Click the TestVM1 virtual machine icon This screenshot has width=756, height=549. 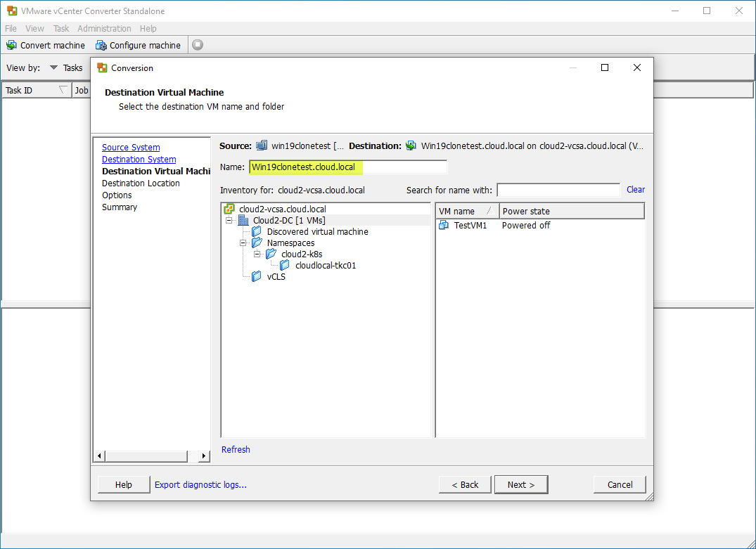coord(444,225)
